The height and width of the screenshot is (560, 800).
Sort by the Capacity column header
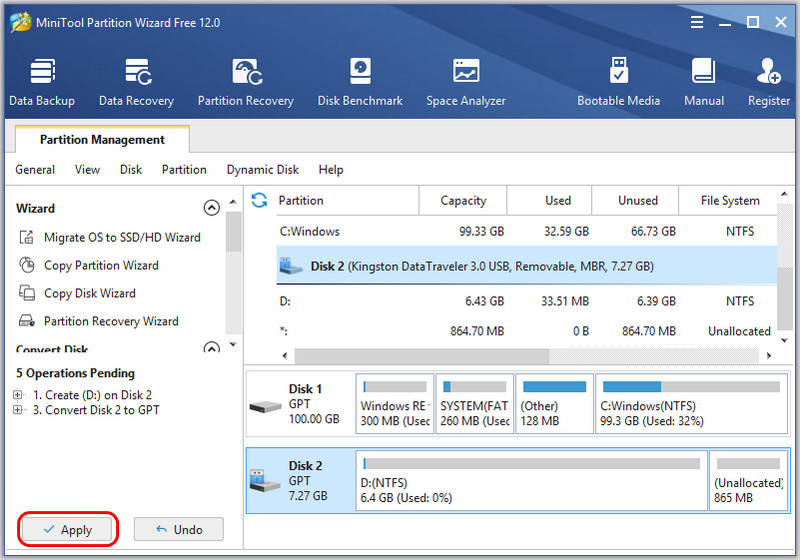pyautogui.click(x=463, y=200)
